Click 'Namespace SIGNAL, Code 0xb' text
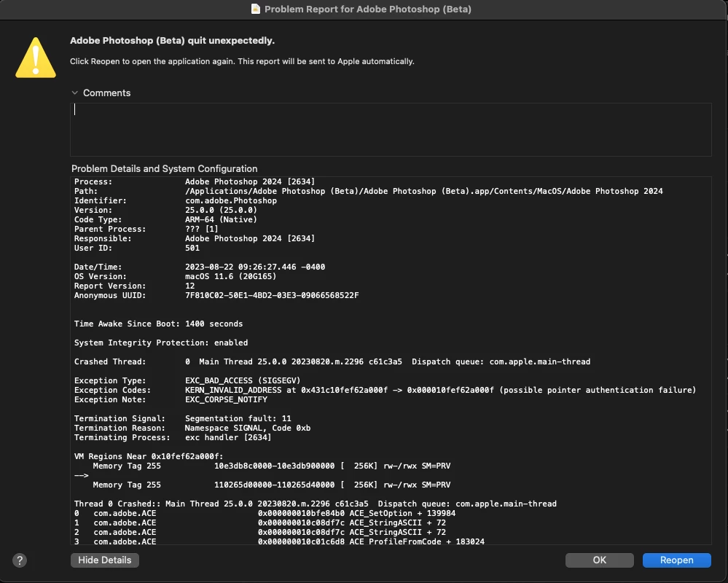Image resolution: width=728 pixels, height=583 pixels. coord(248,428)
